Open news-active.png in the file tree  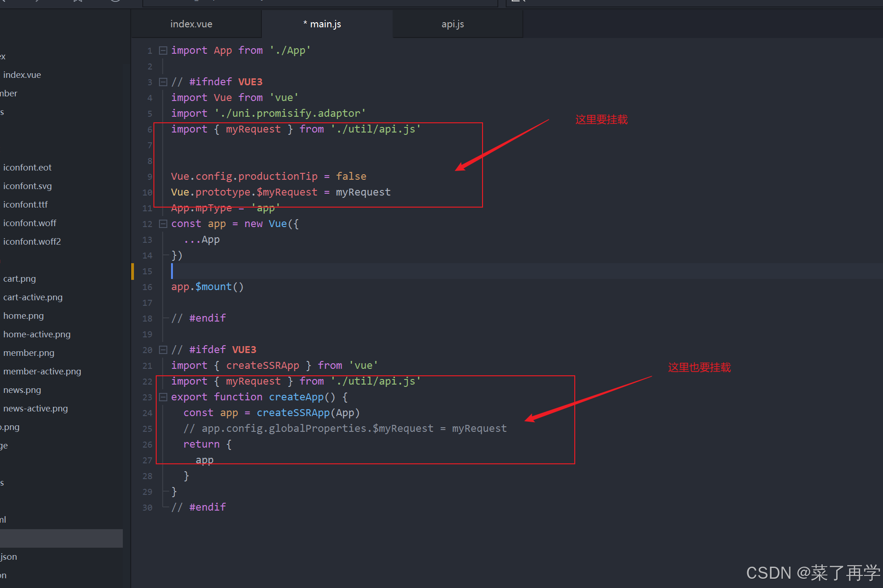click(x=36, y=408)
